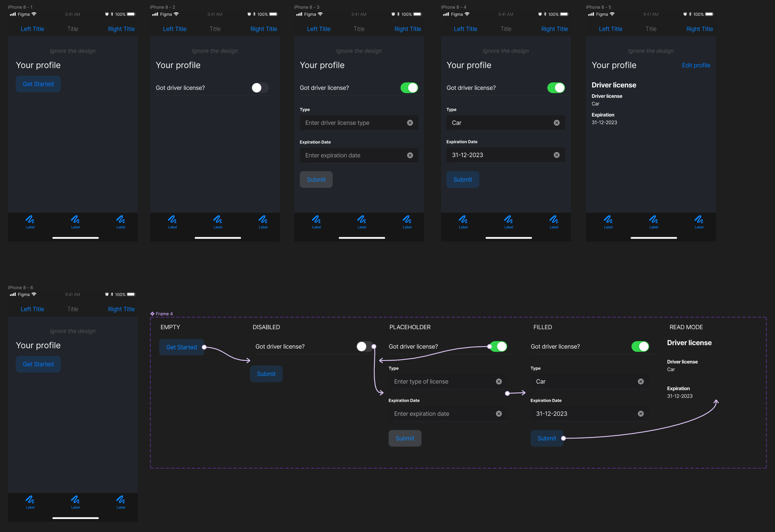Click last tab bar icon in iPhone 8 - 1
This screenshot has width=775, height=532.
pyautogui.click(x=121, y=219)
